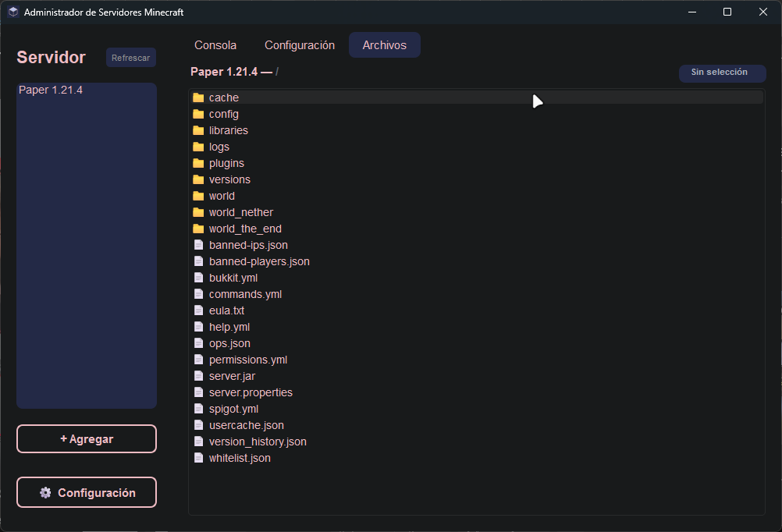Click the world_nether folder icon
Image resolution: width=782 pixels, height=532 pixels.
(198, 212)
